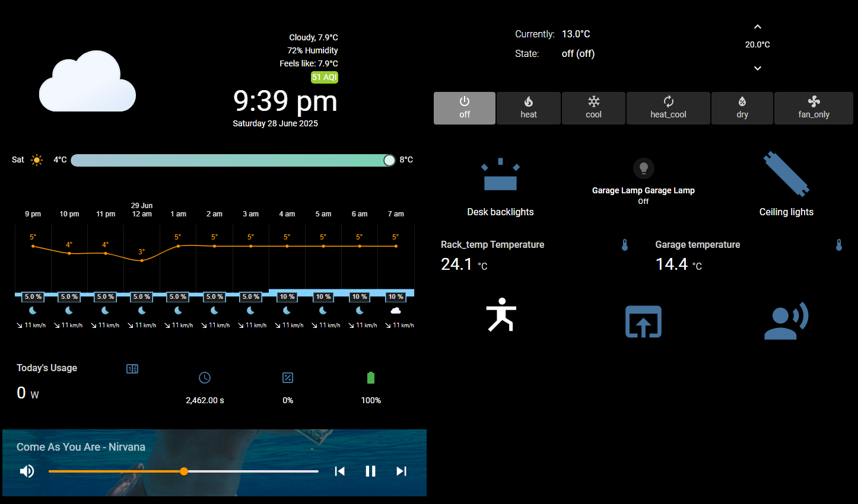
Task: Click the song title Come As You Are - Nirvana
Action: 81,447
